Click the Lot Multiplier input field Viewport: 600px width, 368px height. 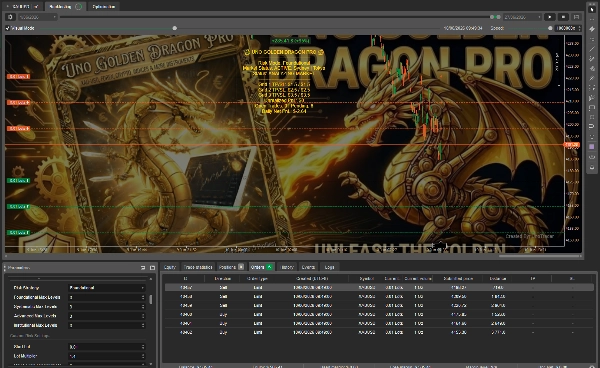tap(106, 356)
